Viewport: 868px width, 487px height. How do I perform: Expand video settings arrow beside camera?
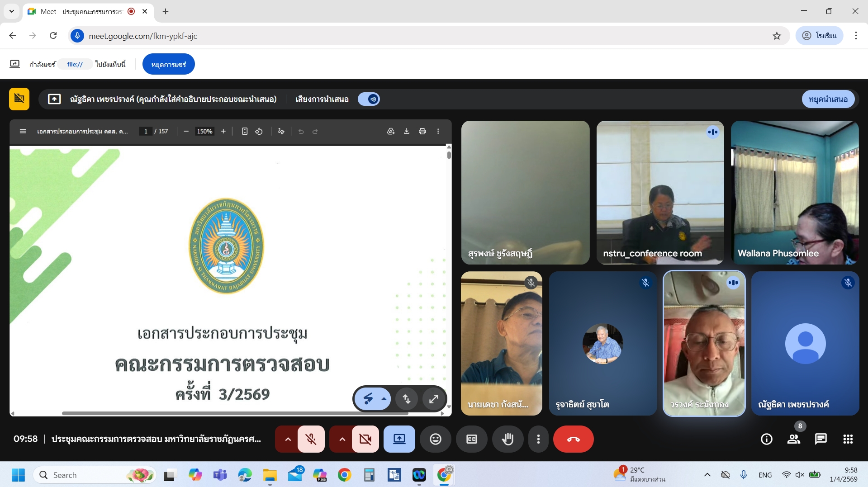coord(342,439)
